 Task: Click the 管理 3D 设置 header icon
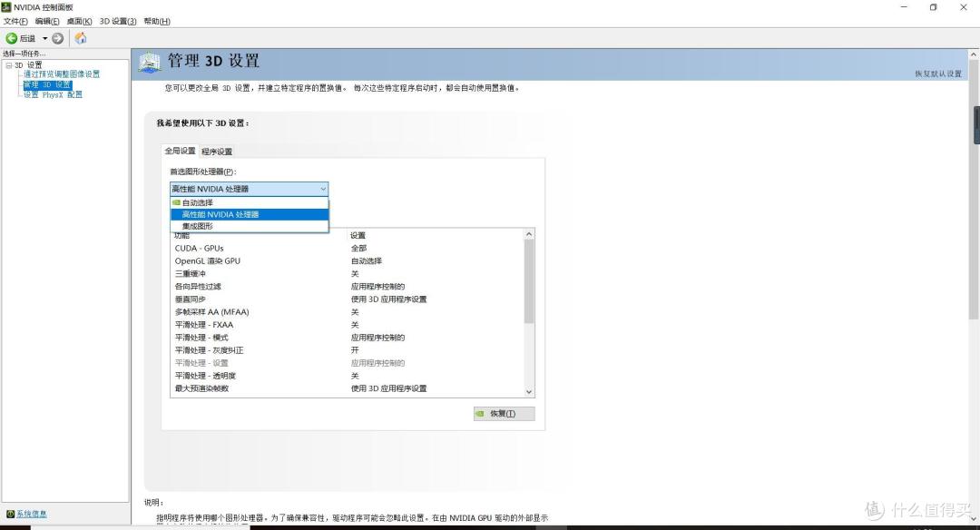[x=150, y=63]
